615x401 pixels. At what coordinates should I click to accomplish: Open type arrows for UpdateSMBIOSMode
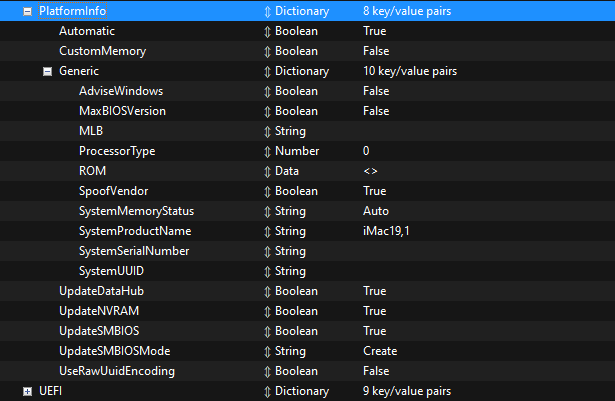tap(267, 351)
